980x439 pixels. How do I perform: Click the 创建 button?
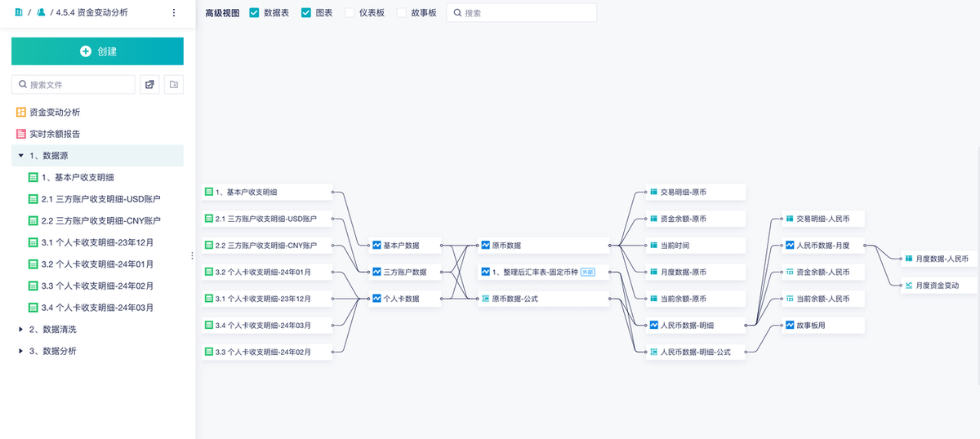pyautogui.click(x=97, y=51)
